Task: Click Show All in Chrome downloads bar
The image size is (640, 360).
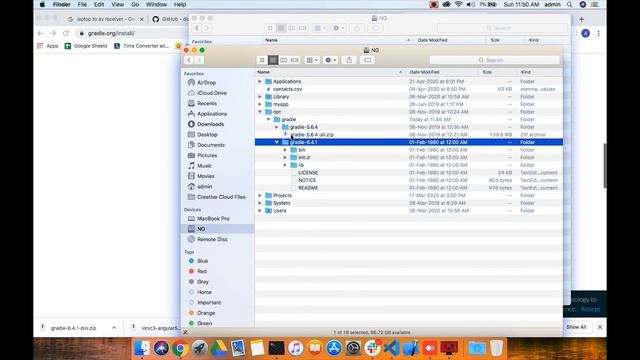Action: pos(576,327)
